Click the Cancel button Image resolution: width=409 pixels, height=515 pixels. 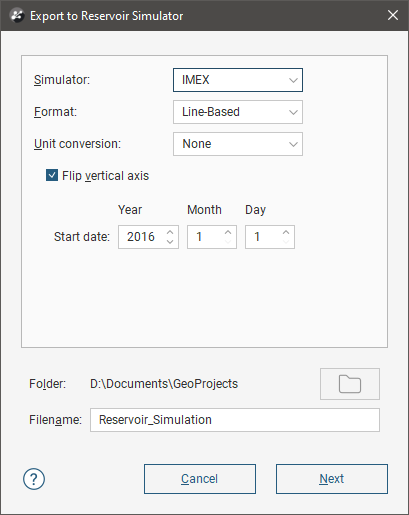[200, 479]
